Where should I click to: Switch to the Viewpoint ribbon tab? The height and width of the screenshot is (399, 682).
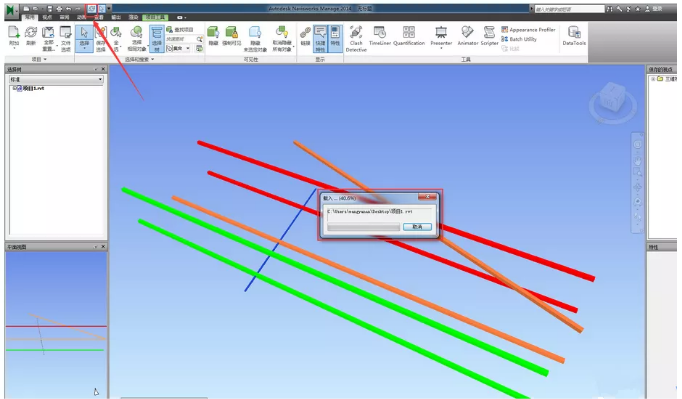tap(47, 17)
